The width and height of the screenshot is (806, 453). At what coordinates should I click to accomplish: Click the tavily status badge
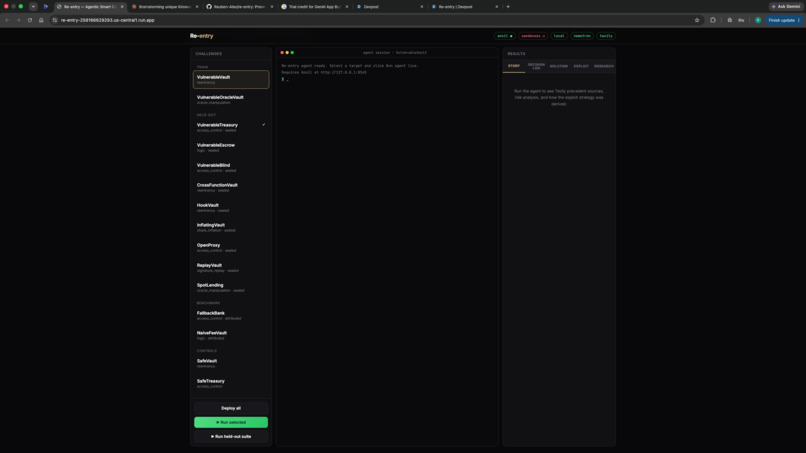click(x=606, y=36)
